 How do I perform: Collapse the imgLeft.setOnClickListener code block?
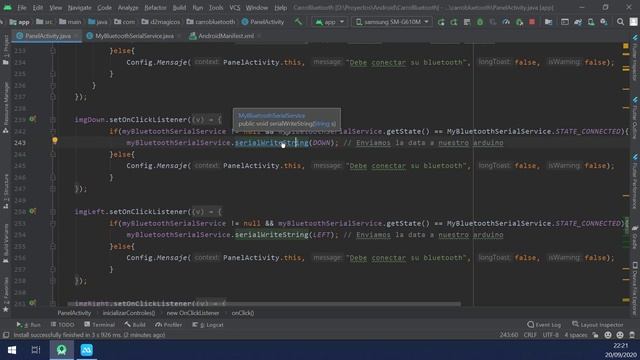(x=53, y=212)
